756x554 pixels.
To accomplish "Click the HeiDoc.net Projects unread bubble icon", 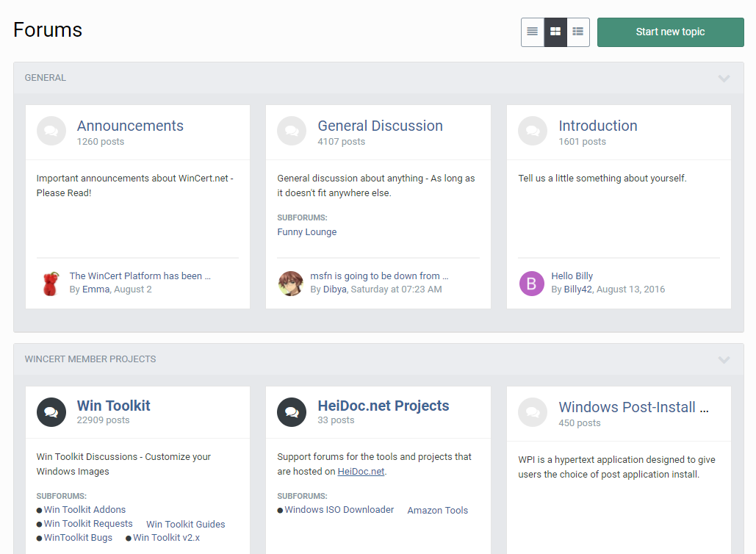I will pos(292,412).
